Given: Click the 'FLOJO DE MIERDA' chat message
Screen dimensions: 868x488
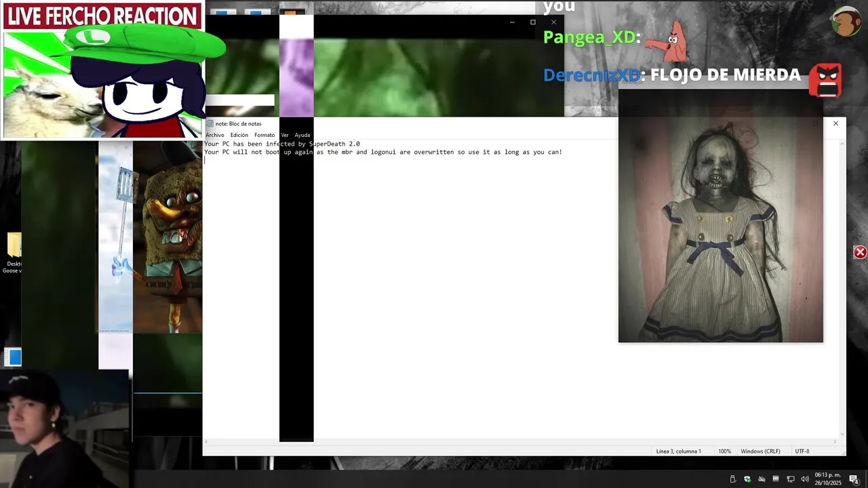Looking at the screenshot, I should click(x=726, y=75).
